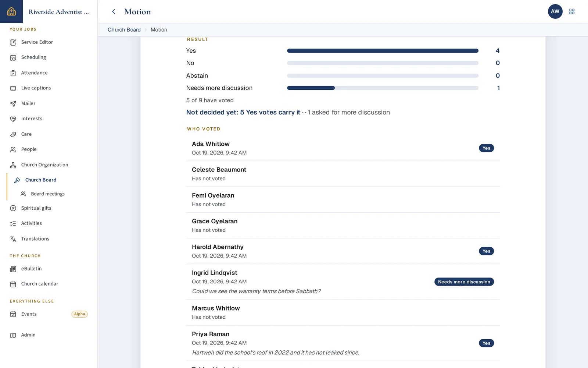The width and height of the screenshot is (588, 368).
Task: Click the Riverside Adventist church name
Action: coord(59,12)
